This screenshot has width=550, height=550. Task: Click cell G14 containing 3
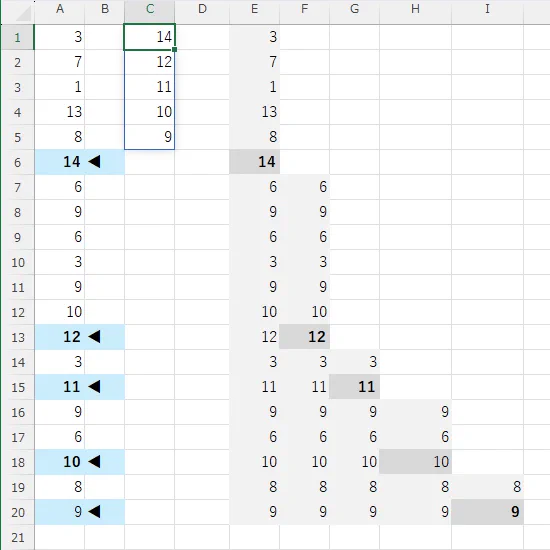coord(354,362)
